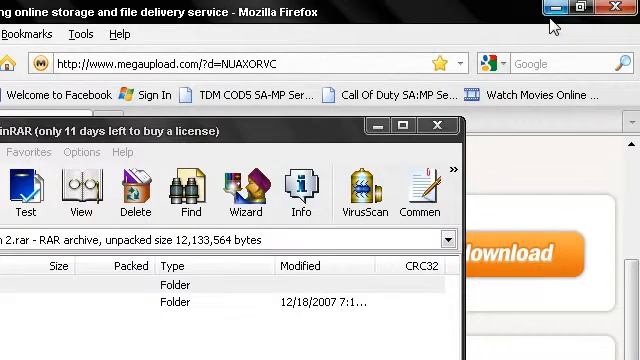The width and height of the screenshot is (640, 360).
Task: Open TDM COD5 SA-MP Server bookmark
Action: coord(247,95)
